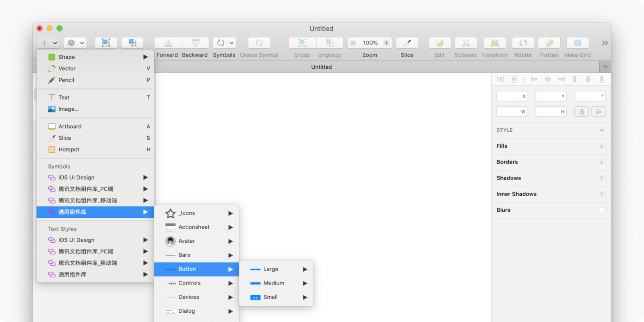Choose Artboard from the Insert menu

70,126
